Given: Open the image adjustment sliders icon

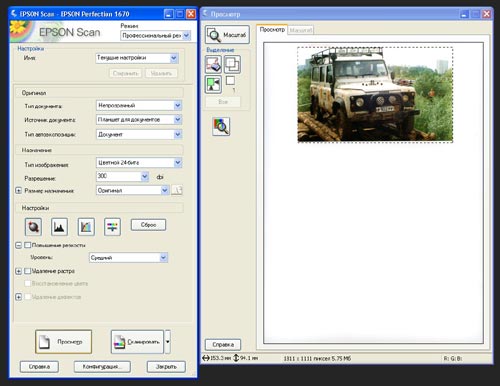Looking at the screenshot, I should click(112, 227).
